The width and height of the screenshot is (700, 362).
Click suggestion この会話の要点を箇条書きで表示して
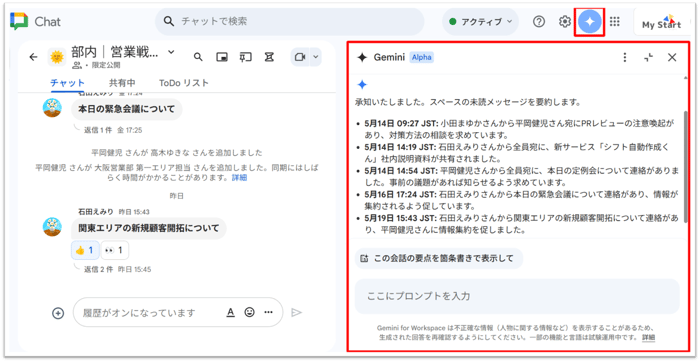click(438, 258)
